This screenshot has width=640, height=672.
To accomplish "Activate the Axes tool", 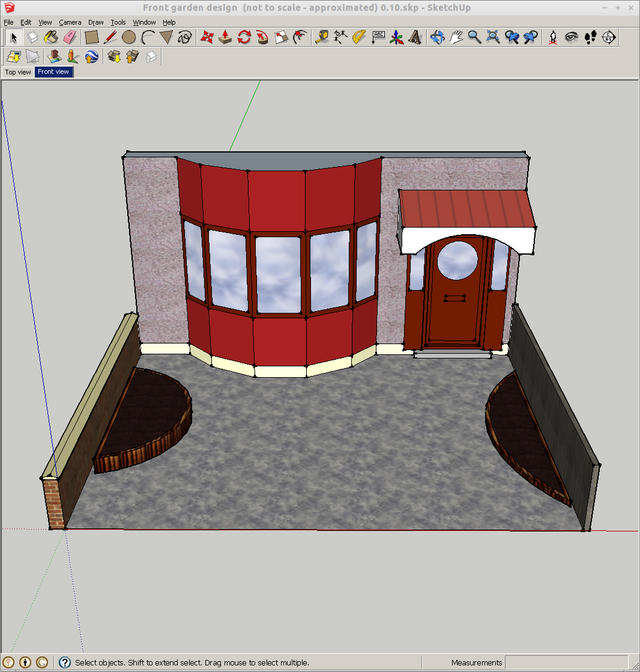I will coord(397,37).
